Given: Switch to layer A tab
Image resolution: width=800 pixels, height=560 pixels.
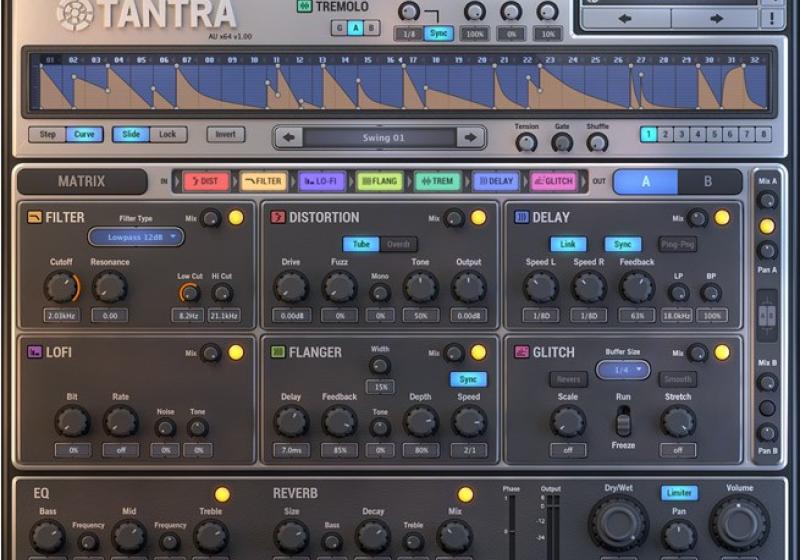Looking at the screenshot, I should 645,182.
